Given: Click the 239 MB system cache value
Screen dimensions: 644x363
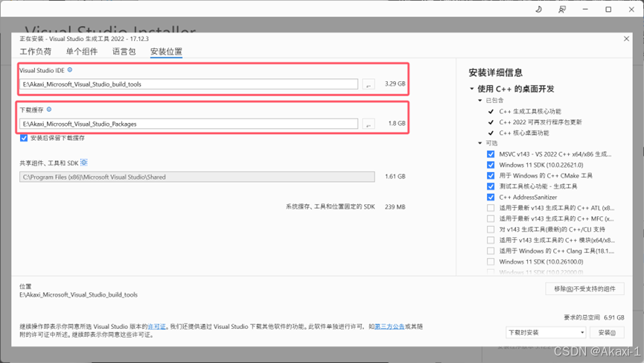Looking at the screenshot, I should click(395, 206).
